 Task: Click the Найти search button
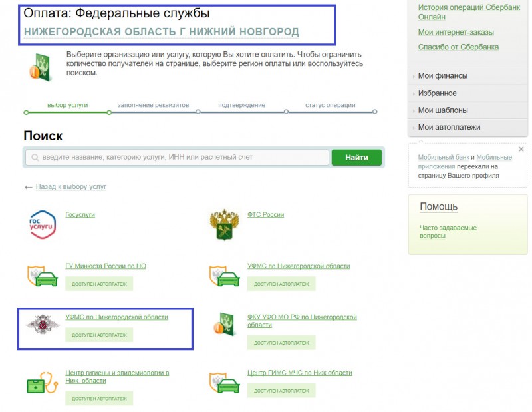[x=356, y=158]
